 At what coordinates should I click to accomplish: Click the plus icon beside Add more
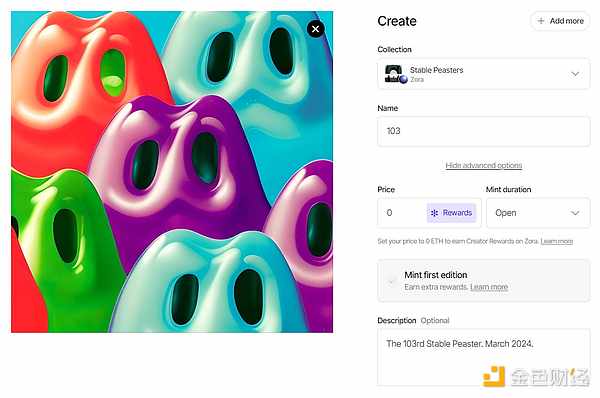pos(541,21)
